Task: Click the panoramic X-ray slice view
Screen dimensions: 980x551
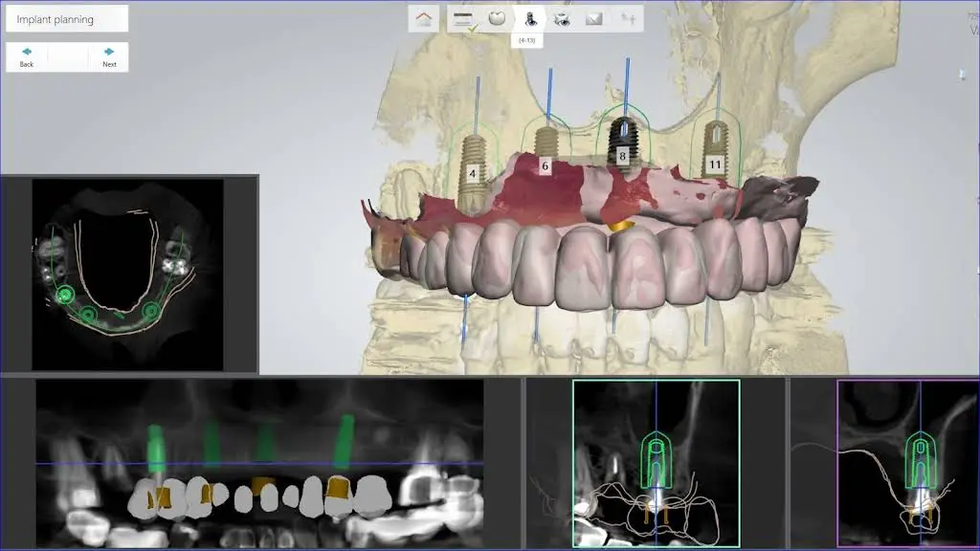Action: (259, 464)
